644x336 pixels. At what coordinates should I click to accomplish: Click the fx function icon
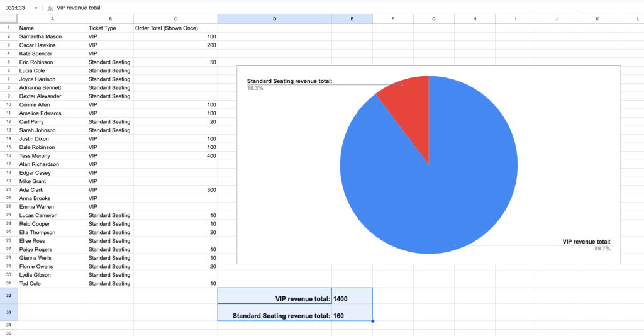coord(49,8)
